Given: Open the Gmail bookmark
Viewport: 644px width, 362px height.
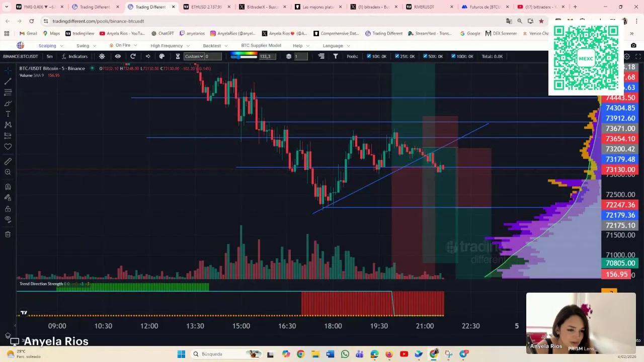Looking at the screenshot, I should click(x=28, y=33).
